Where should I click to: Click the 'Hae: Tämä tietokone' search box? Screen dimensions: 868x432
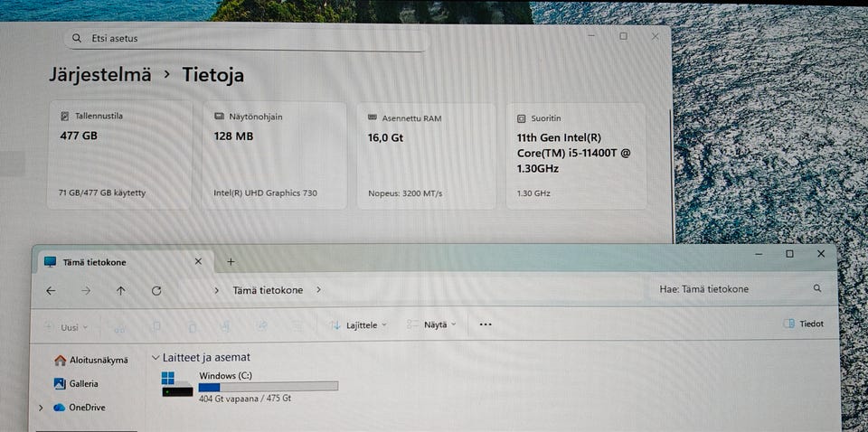(741, 288)
